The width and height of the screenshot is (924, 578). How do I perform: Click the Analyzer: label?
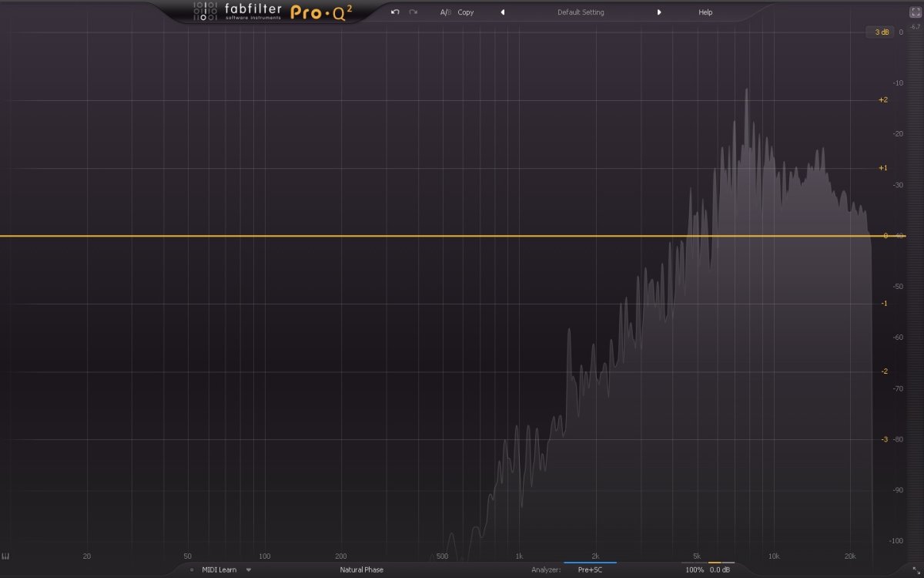point(546,570)
